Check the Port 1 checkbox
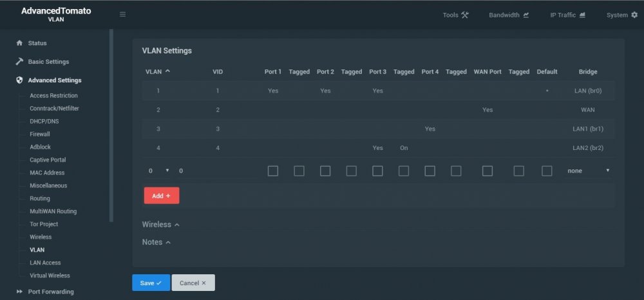Viewport: 644px width, 300px height. (x=272, y=171)
